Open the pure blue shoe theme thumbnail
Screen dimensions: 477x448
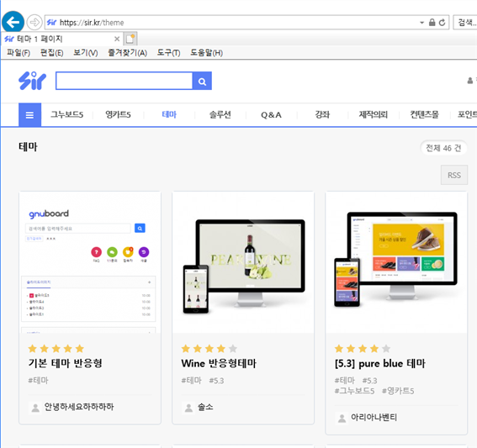[x=396, y=262]
